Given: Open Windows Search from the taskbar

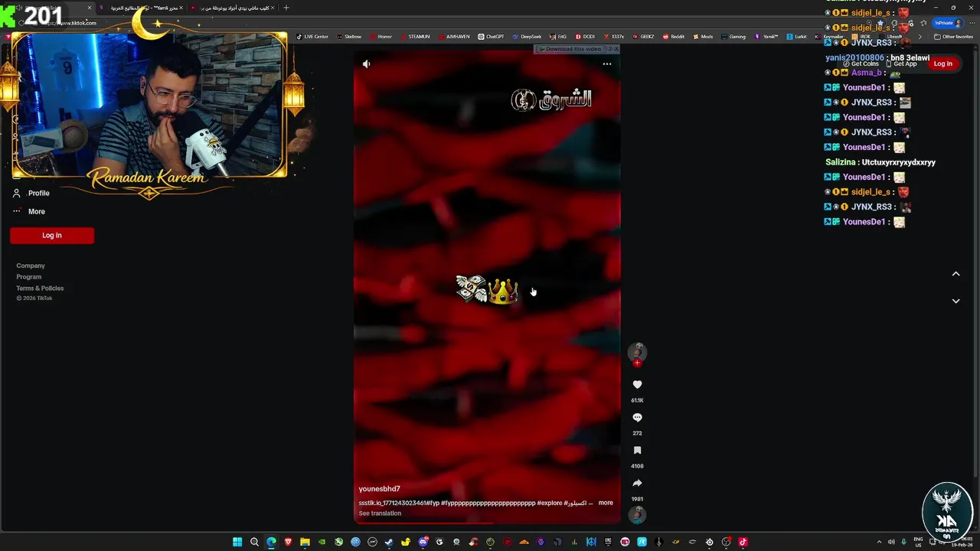Looking at the screenshot, I should 254,542.
